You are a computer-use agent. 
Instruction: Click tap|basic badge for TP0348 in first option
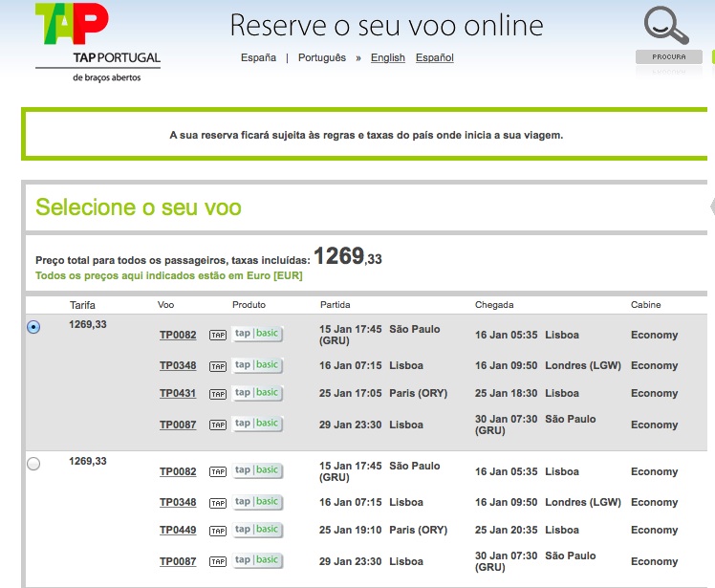coord(256,365)
